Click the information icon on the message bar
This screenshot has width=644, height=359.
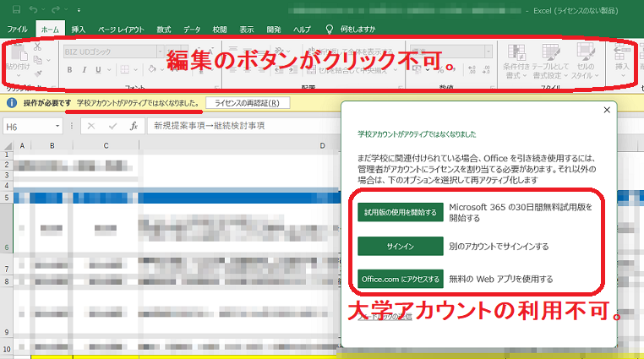point(12,103)
